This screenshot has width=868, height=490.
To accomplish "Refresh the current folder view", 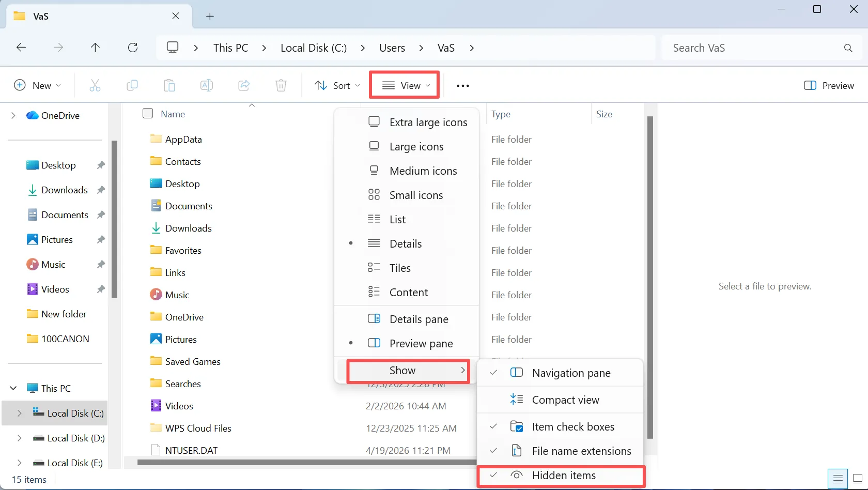I will 133,48.
